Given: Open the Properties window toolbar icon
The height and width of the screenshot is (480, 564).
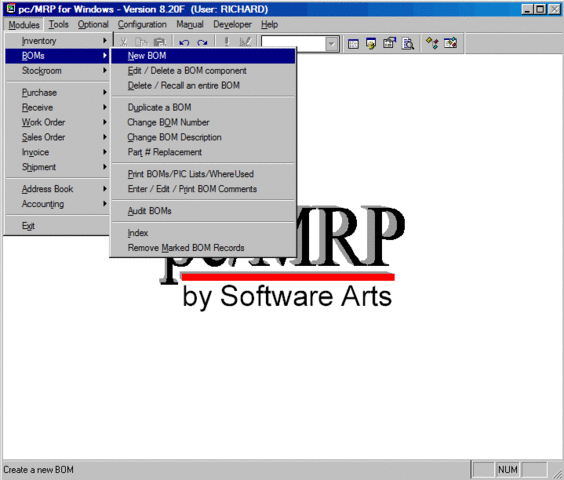Looking at the screenshot, I should [389, 43].
